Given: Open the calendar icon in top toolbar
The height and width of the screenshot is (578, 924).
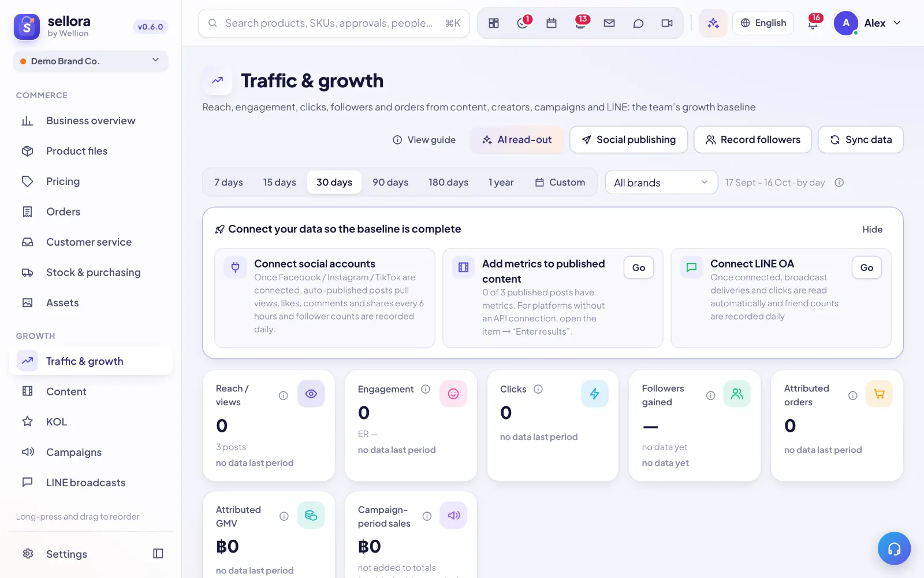Looking at the screenshot, I should [552, 23].
